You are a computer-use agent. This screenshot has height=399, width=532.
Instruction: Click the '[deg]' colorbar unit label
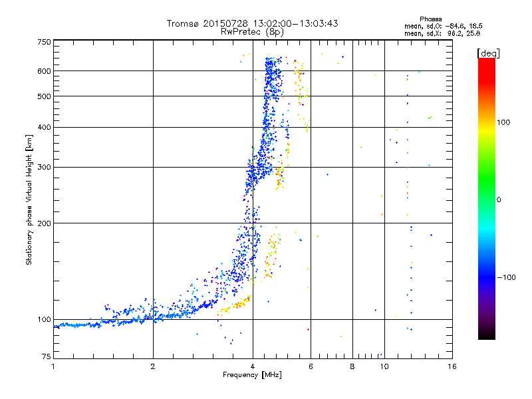[488, 53]
